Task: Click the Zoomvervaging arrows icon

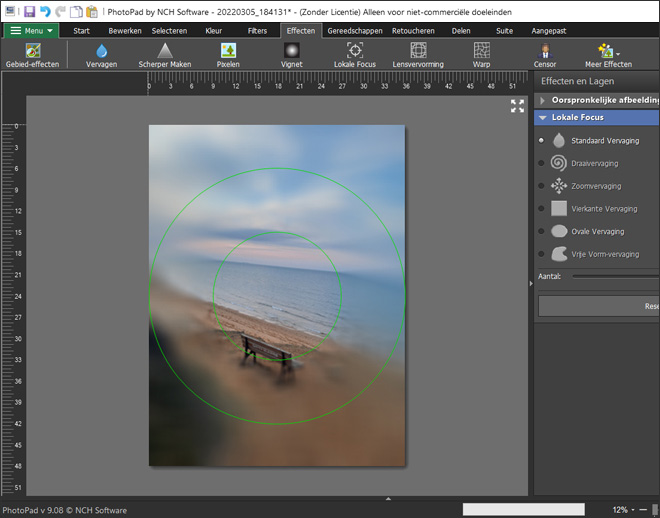Action: [559, 186]
